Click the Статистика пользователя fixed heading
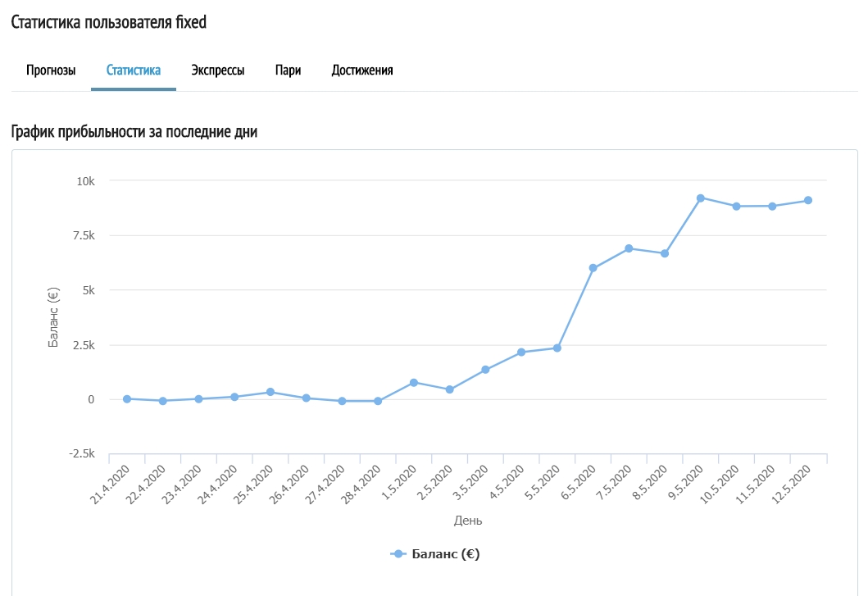Image resolution: width=868 pixels, height=596 pixels. pos(108,22)
